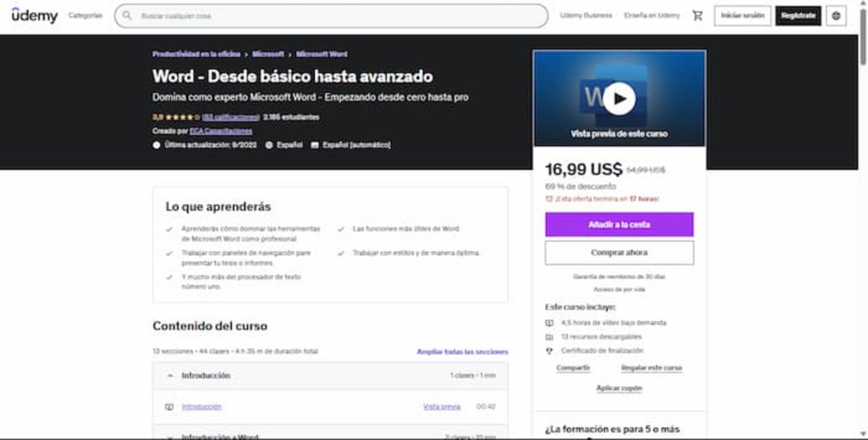Screen dimensions: 868x440
Task: Click 'Las funciones más útiles de Word' item
Action: (x=405, y=229)
